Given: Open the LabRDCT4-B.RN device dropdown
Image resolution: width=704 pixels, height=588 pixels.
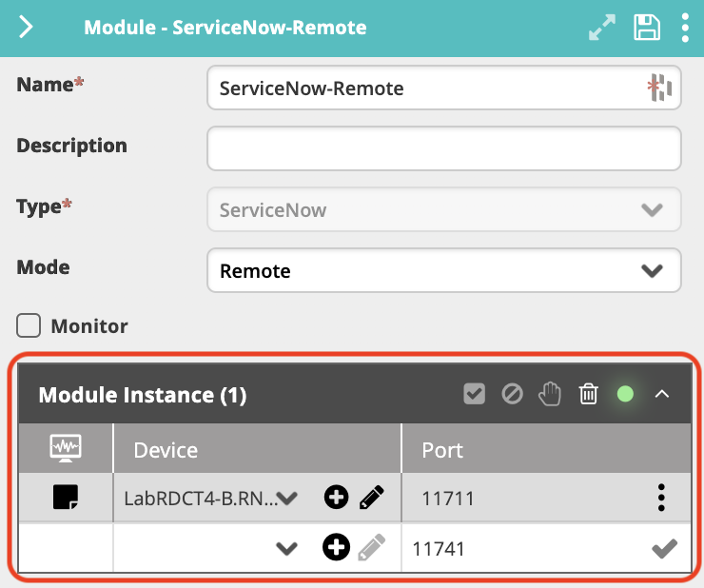Looking at the screenshot, I should [211, 499].
